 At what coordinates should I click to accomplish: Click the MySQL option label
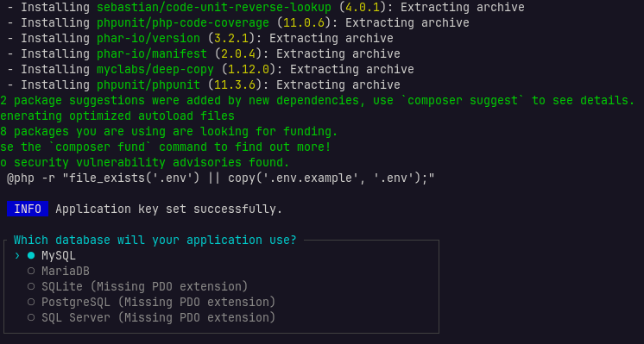click(59, 255)
